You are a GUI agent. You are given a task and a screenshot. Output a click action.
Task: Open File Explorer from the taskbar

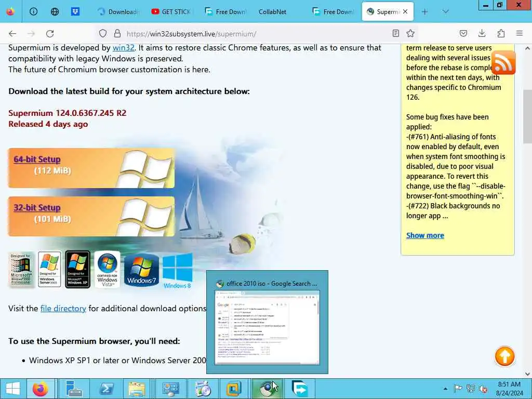tap(137, 389)
